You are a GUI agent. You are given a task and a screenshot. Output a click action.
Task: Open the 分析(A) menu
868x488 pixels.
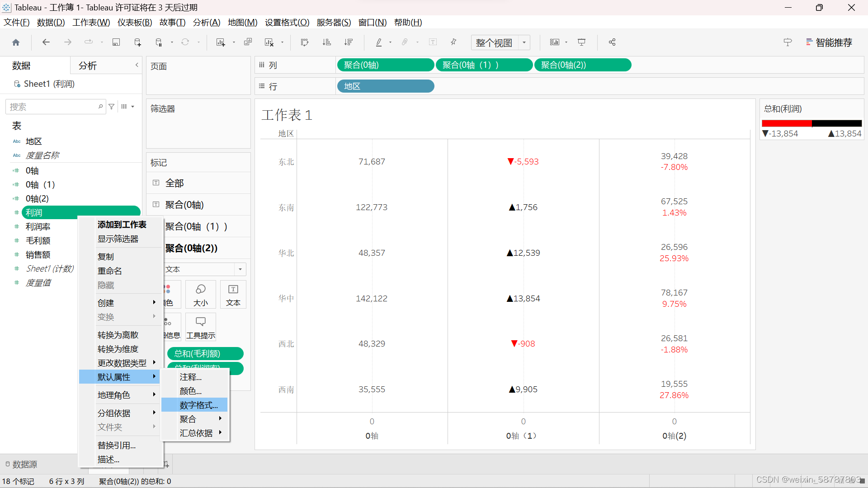point(207,22)
